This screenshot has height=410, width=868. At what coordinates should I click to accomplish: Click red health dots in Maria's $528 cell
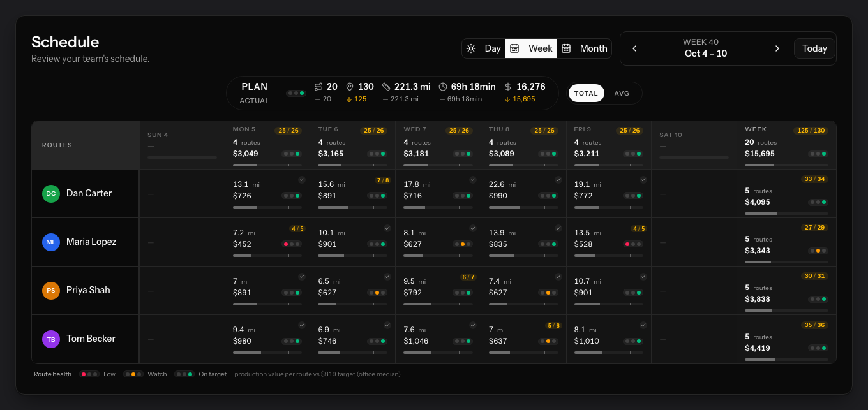tap(633, 244)
